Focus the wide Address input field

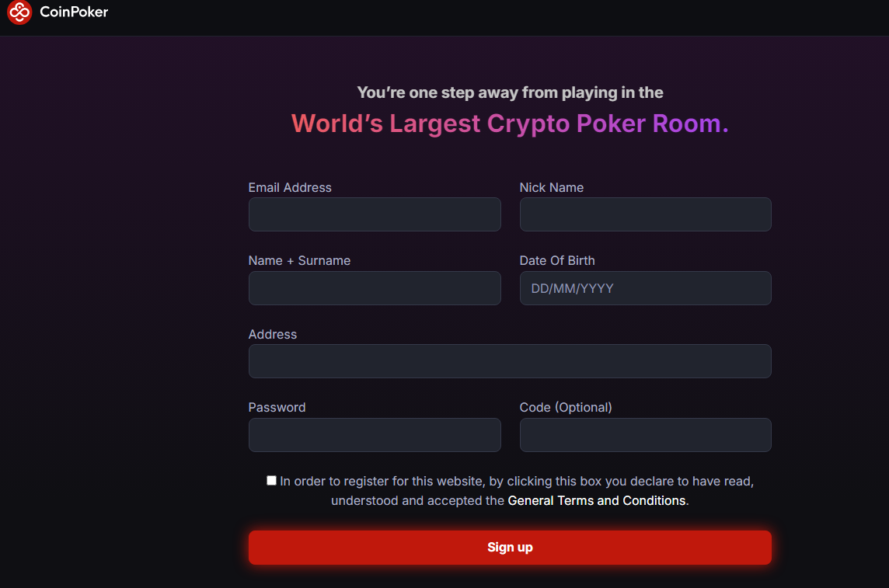pos(510,361)
